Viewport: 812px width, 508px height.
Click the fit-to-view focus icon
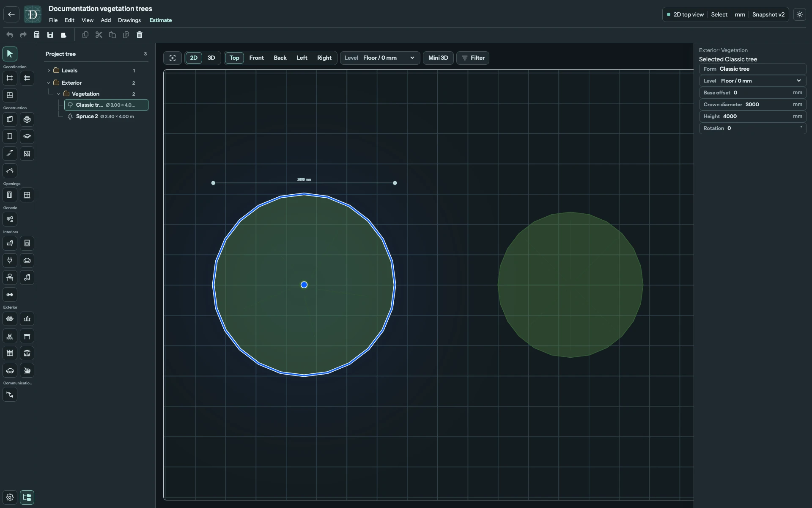(173, 58)
